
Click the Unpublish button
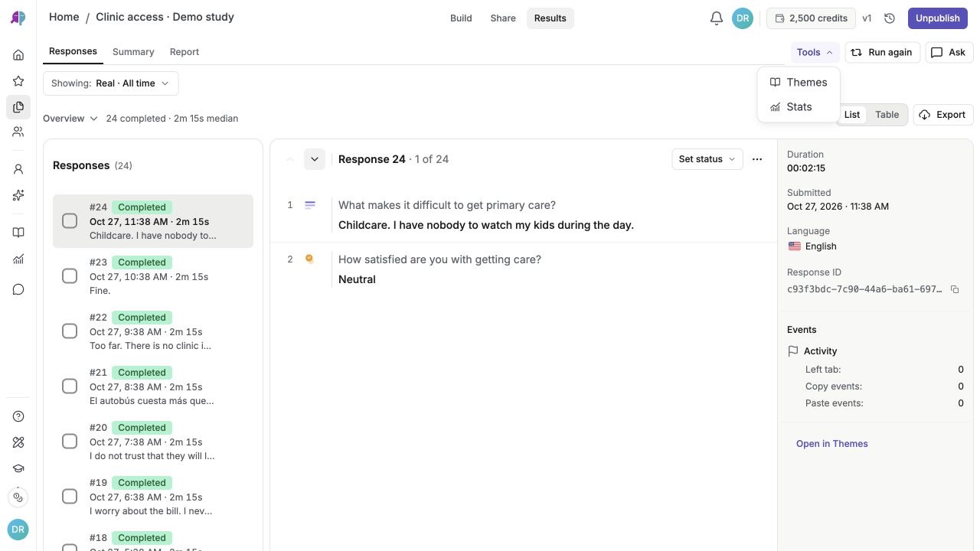937,18
